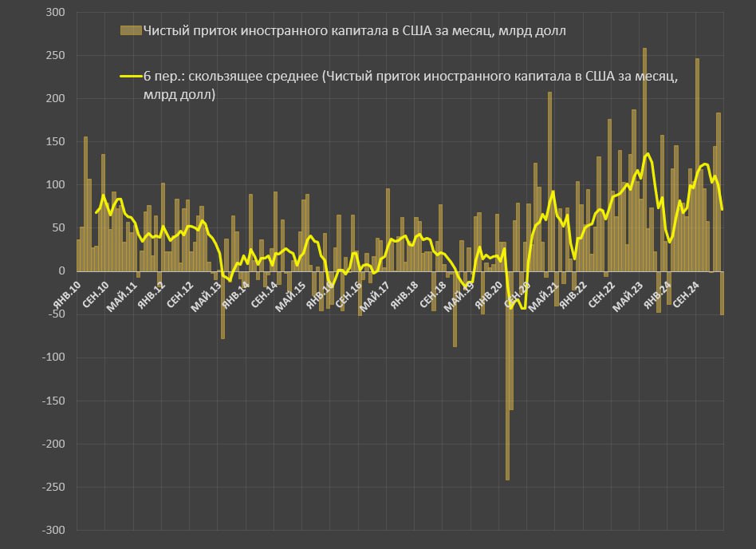The height and width of the screenshot is (549, 756).
Task: Select the 'Чистый приток иностранного капитала' legend label
Action: coord(354,31)
